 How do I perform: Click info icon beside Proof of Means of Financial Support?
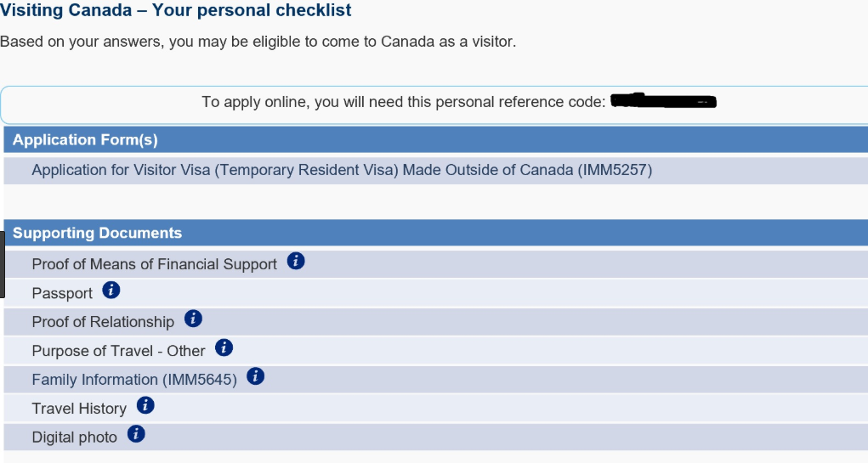[296, 261]
